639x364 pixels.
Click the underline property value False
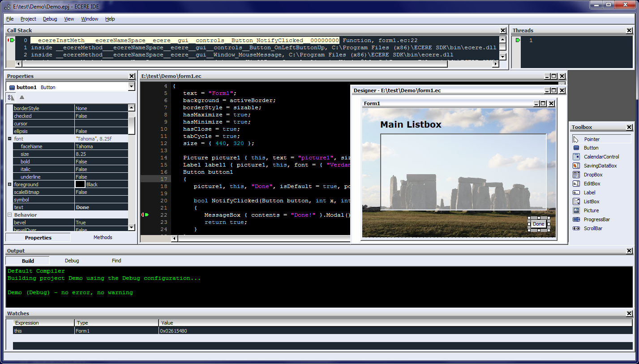101,177
